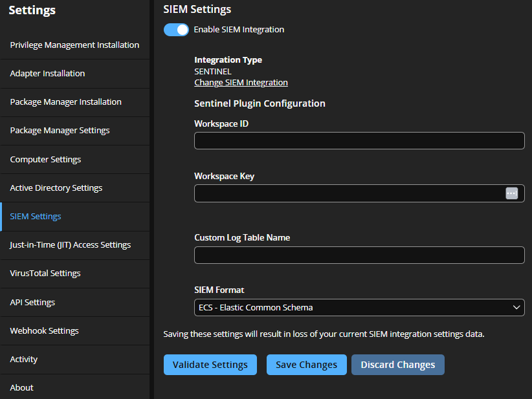Click the ellipsis icon on Workspace Key field
The image size is (532, 399).
(x=512, y=193)
